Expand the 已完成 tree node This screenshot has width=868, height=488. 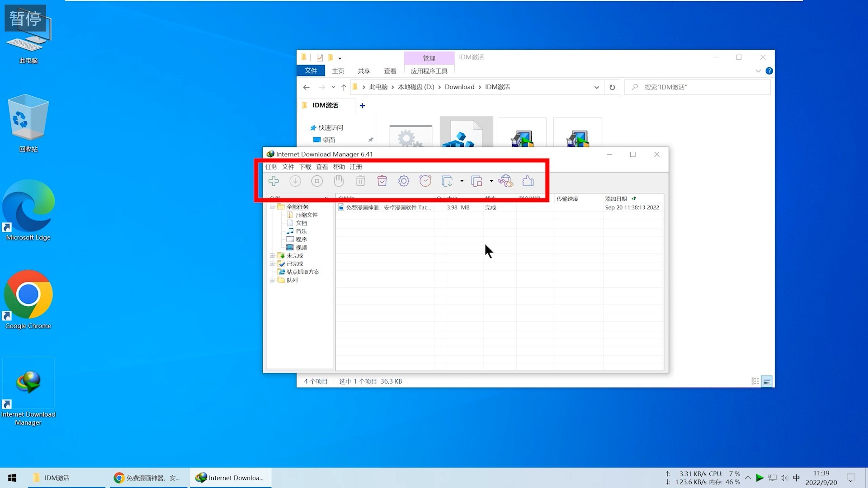(x=272, y=264)
